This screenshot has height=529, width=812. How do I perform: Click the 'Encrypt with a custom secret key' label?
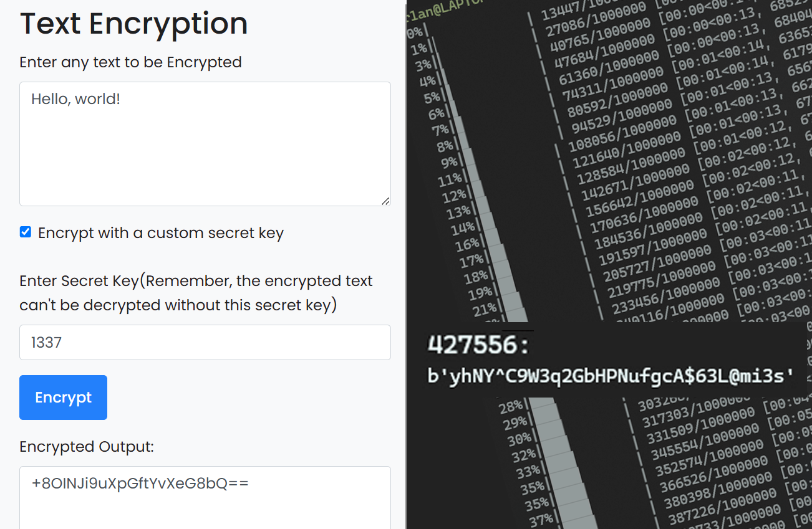[161, 233]
